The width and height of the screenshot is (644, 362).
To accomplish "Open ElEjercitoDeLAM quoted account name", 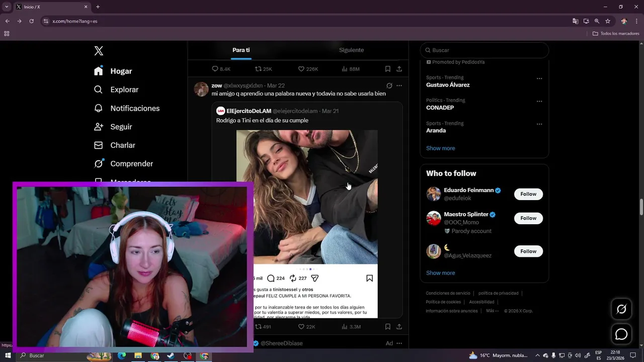I will [249, 111].
